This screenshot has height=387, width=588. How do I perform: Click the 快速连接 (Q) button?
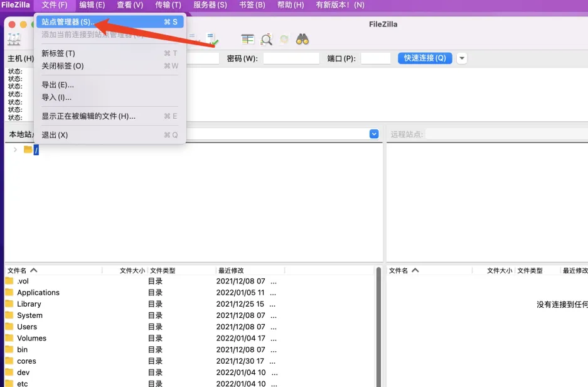[x=425, y=58]
